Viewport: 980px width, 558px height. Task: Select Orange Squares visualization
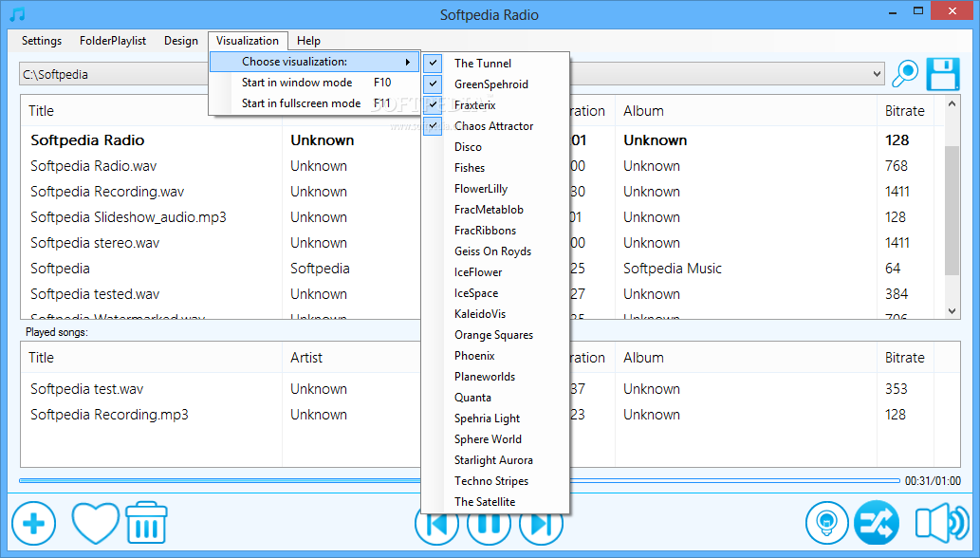click(x=495, y=335)
